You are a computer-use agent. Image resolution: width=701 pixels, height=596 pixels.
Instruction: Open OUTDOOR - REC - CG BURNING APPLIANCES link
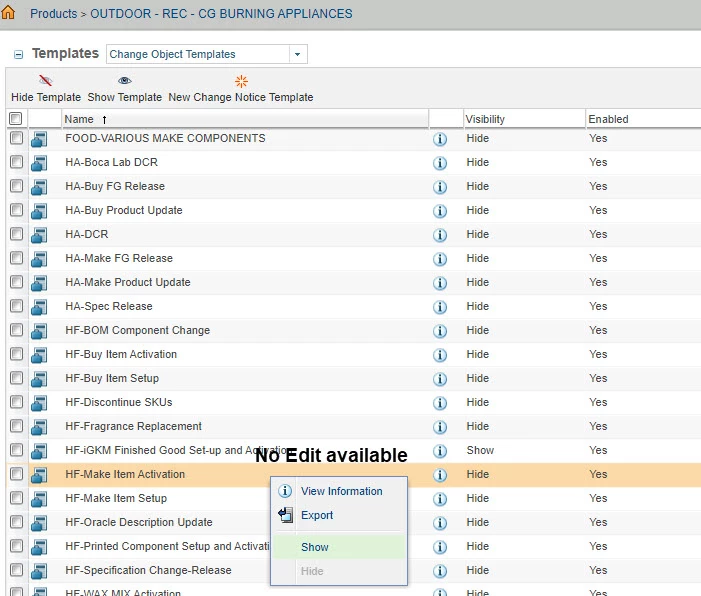pyautogui.click(x=221, y=13)
